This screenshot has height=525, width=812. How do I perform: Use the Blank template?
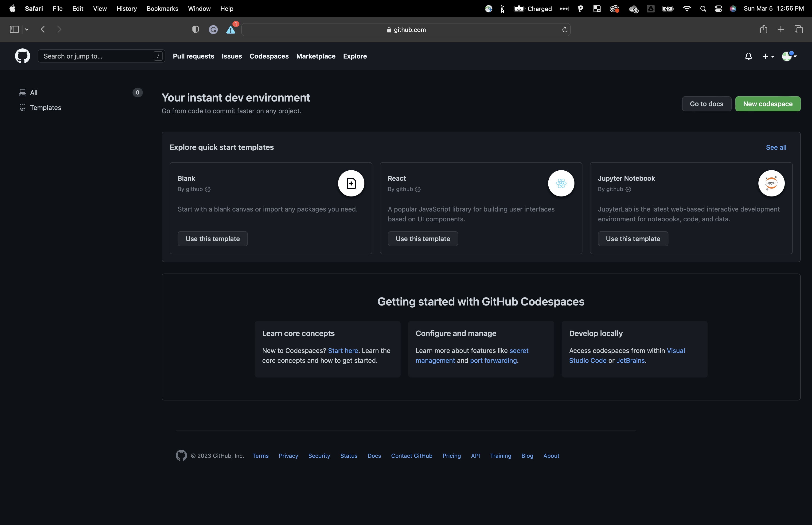(x=213, y=239)
